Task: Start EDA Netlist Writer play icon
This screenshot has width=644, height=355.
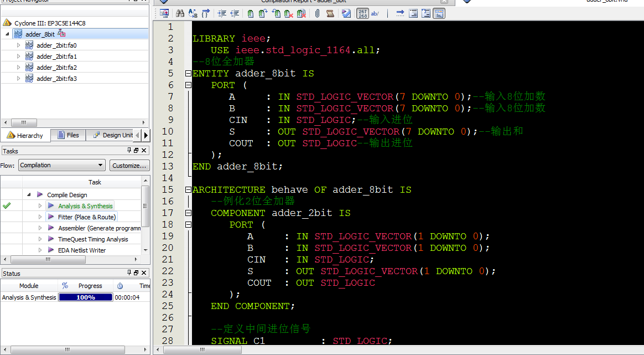Action: click(x=51, y=250)
